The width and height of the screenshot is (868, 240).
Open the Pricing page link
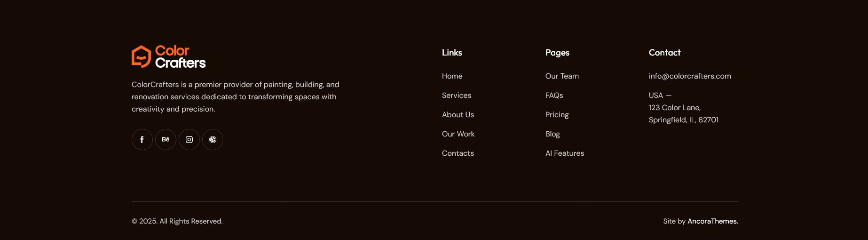557,115
